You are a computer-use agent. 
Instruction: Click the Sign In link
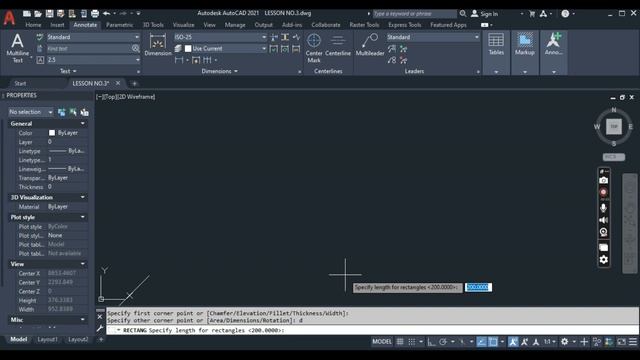tap(489, 14)
